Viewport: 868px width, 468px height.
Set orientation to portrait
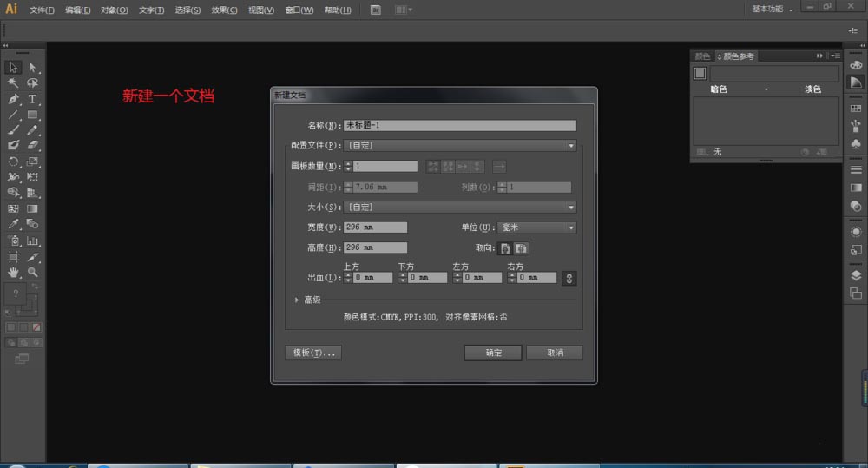505,248
